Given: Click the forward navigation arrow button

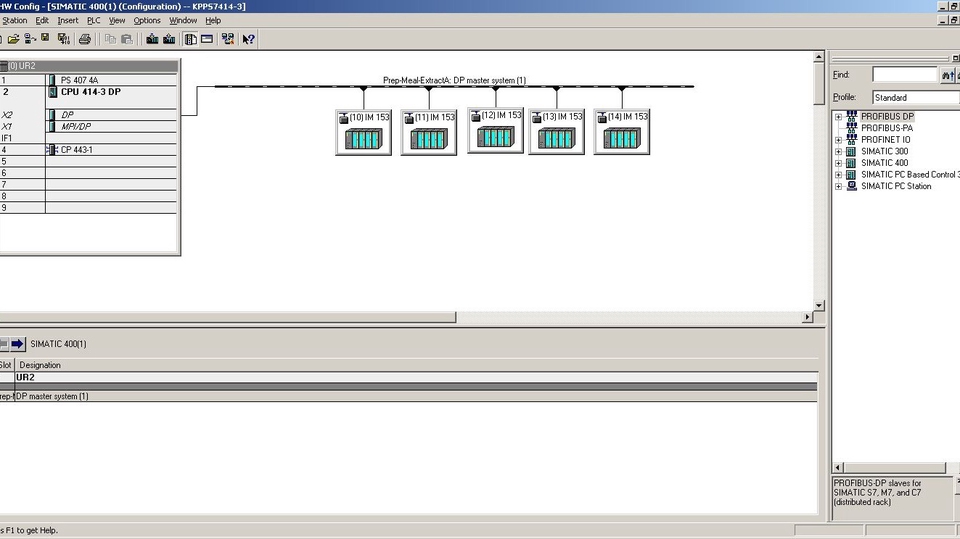Looking at the screenshot, I should click(17, 344).
